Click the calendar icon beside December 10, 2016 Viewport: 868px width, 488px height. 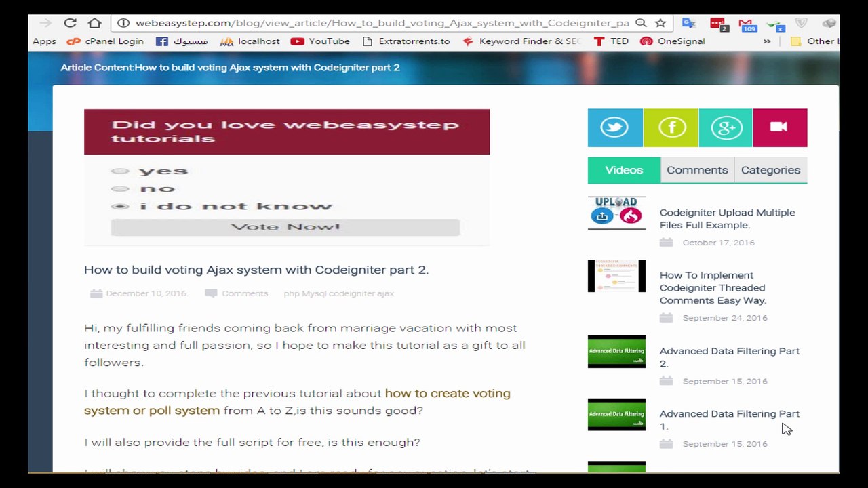click(x=96, y=293)
